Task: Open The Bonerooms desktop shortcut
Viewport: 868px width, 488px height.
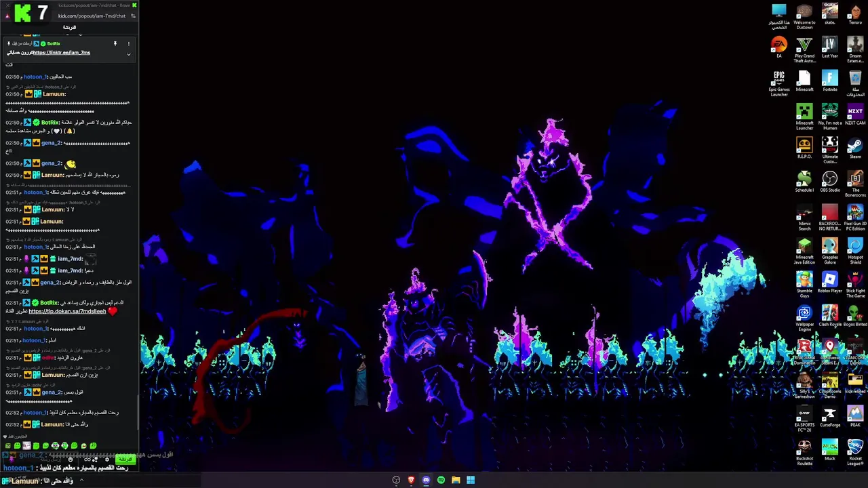Action: [x=855, y=184]
